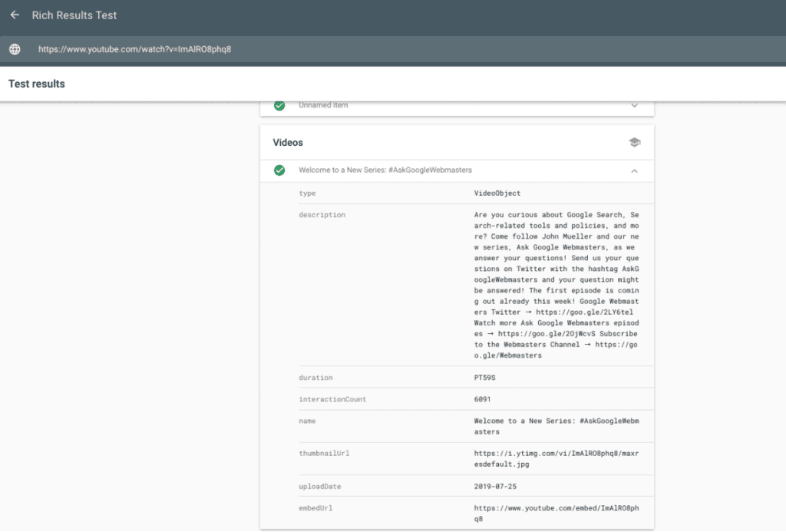786x532 pixels.
Task: Click the graduation cap icon in Videos header
Action: pos(634,143)
